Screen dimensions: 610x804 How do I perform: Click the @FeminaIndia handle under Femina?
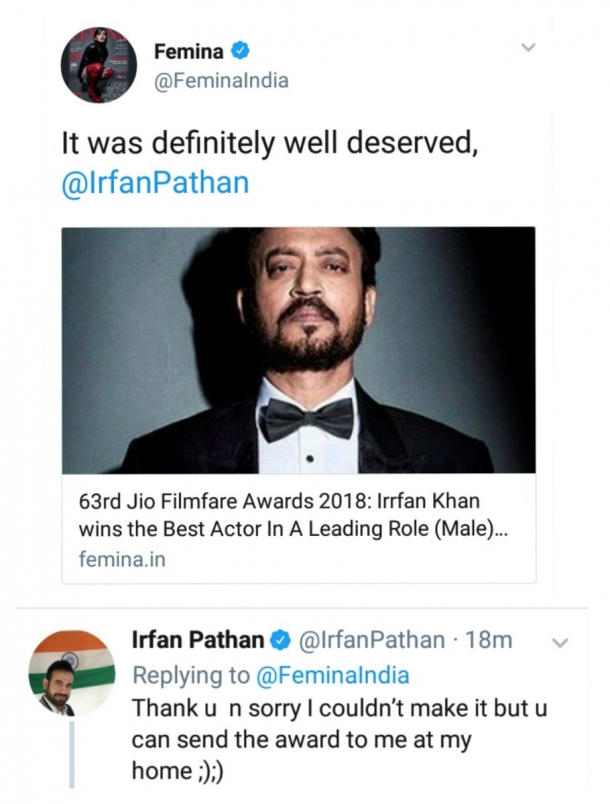(220, 81)
